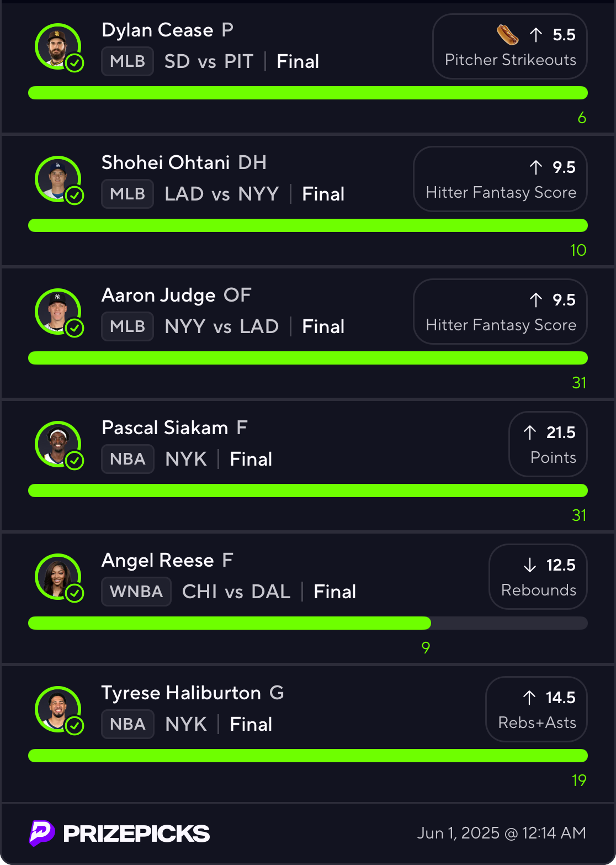Click the Jun 1, 2025 timestamp
616x865 pixels.
[x=501, y=833]
